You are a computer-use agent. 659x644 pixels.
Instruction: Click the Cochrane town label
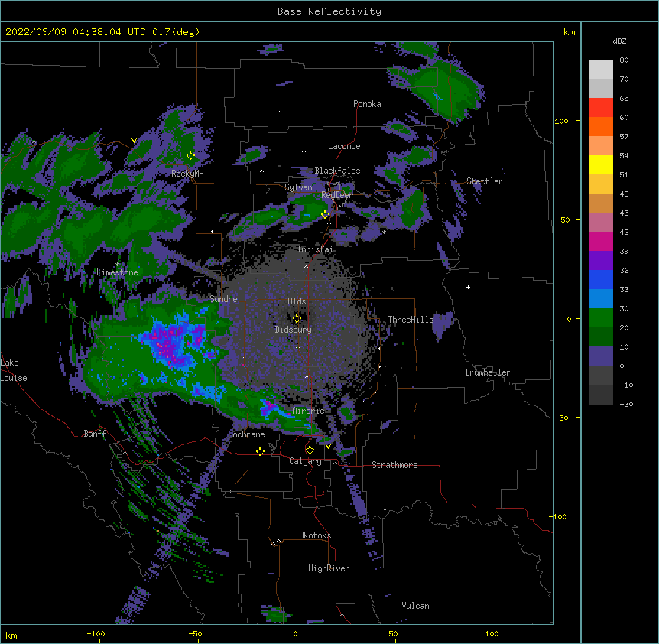click(246, 434)
